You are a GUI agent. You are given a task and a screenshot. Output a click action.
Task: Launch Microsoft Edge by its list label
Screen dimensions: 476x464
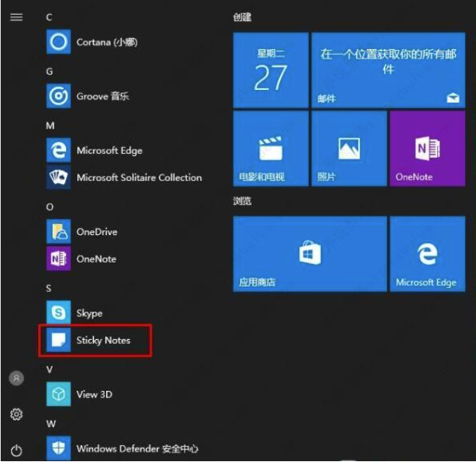[110, 150]
